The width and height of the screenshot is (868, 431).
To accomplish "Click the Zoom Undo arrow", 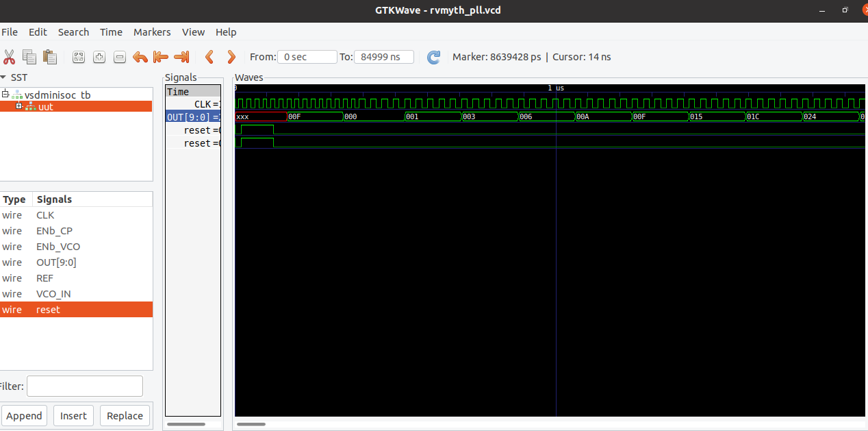I will pos(140,57).
